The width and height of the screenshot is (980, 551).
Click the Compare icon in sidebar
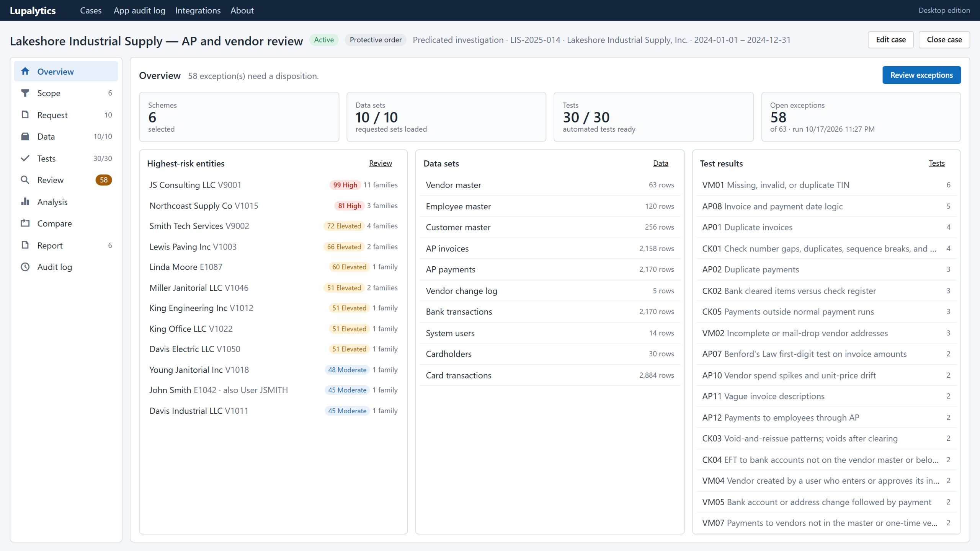click(x=25, y=223)
